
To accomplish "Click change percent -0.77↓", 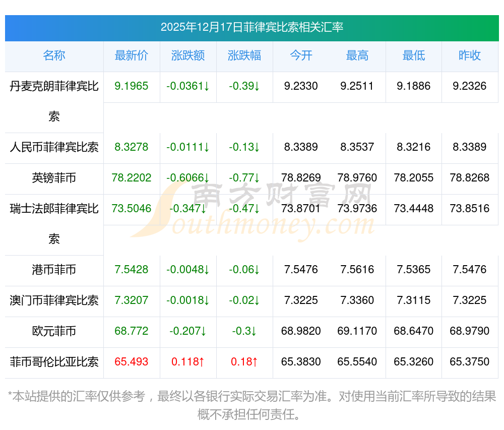I will pyautogui.click(x=244, y=178).
